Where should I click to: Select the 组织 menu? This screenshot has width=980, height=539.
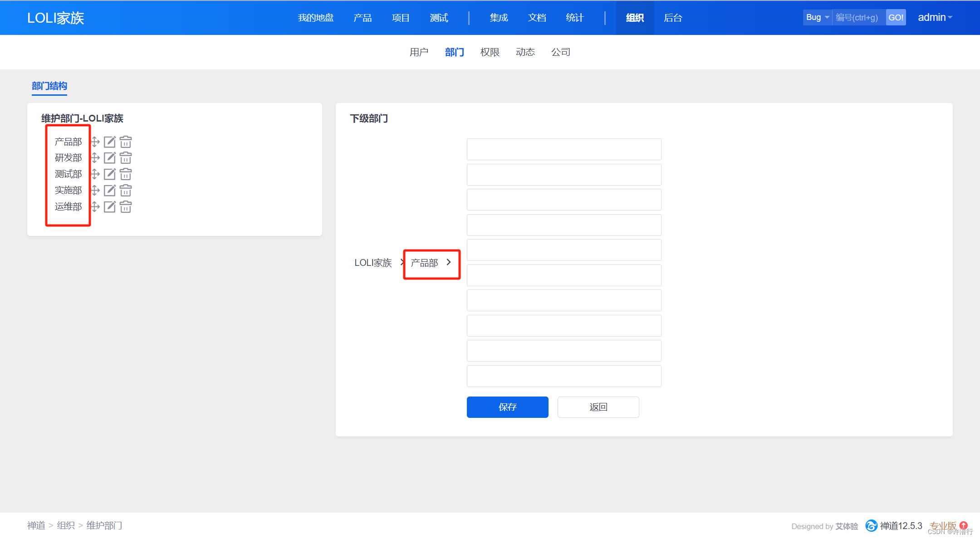coord(635,18)
